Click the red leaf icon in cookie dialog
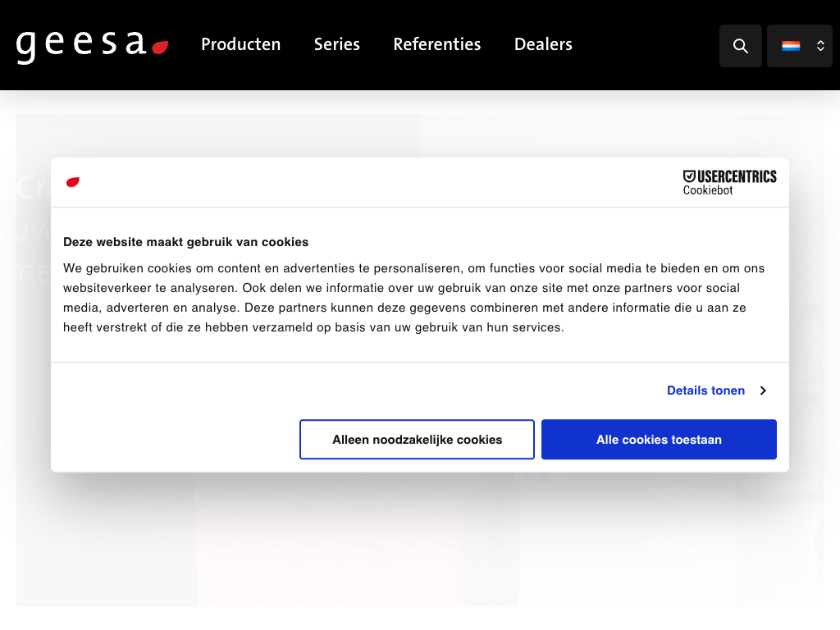Image resolution: width=840 pixels, height=630 pixels. pyautogui.click(x=73, y=182)
